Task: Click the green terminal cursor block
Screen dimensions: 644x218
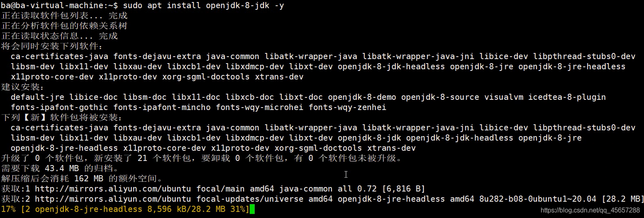Action: pos(252,209)
